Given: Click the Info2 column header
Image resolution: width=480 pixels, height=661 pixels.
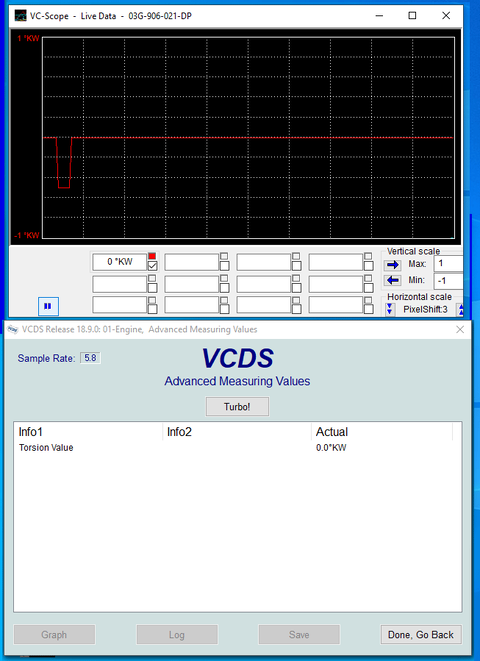Looking at the screenshot, I should [x=237, y=432].
